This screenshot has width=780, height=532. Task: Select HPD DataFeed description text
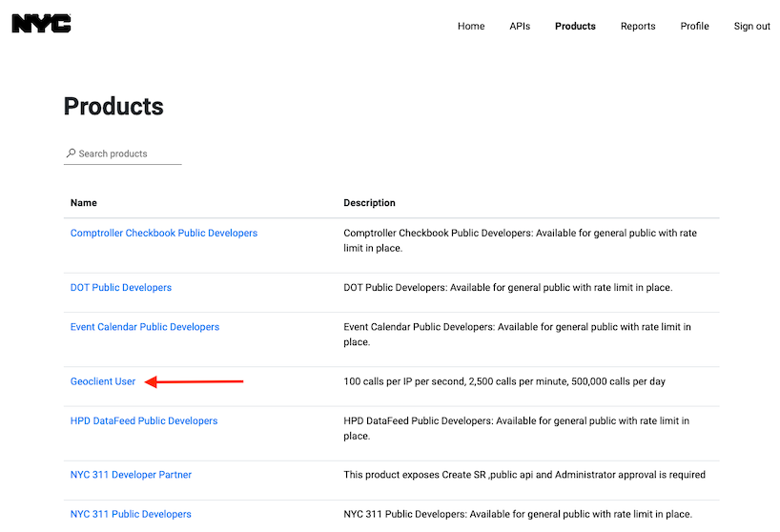[517, 428]
